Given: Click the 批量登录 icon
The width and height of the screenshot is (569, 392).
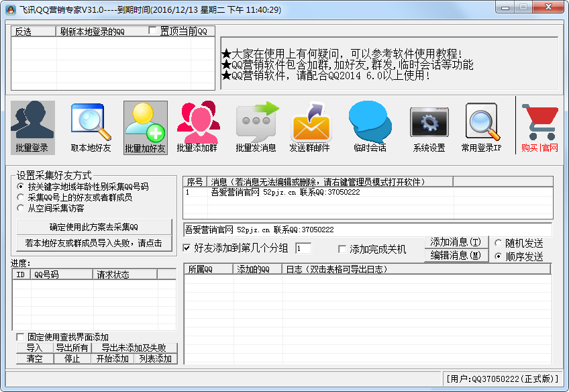Looking at the screenshot, I should 32,127.
